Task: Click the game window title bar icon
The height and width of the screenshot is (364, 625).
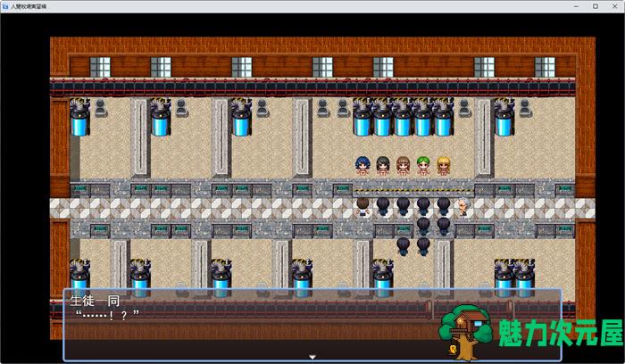Action: 5,6
